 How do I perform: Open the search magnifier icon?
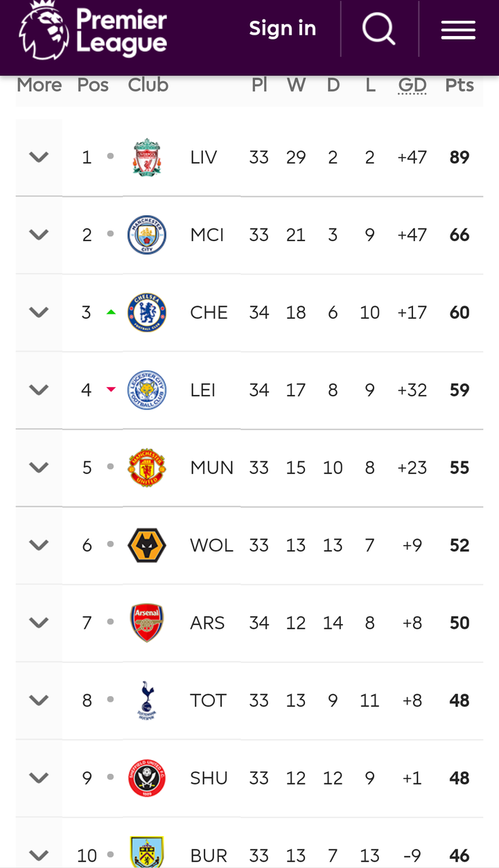[378, 29]
